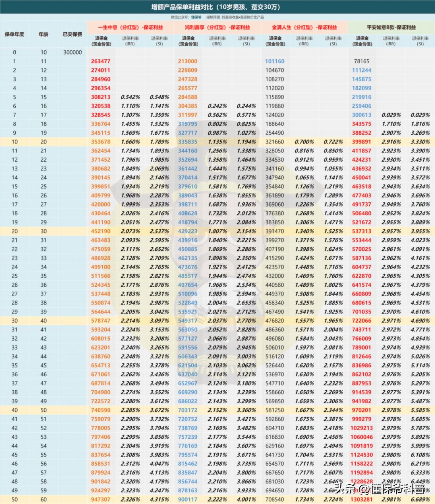Select the cell 284960

(x=101, y=79)
